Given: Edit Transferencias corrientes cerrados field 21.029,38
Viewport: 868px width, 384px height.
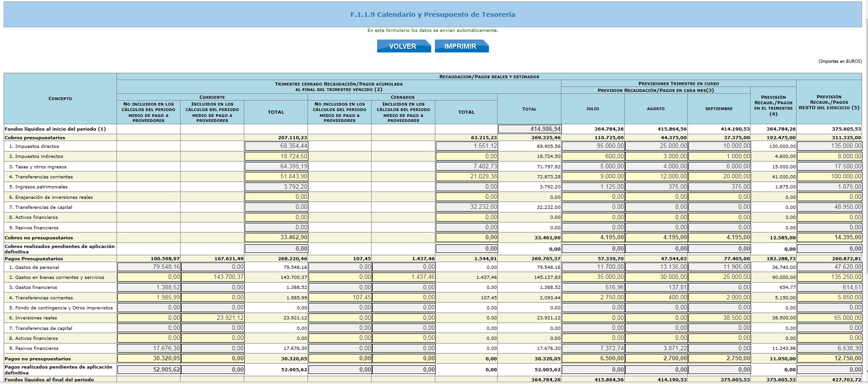Looking at the screenshot, I should coord(467,177).
